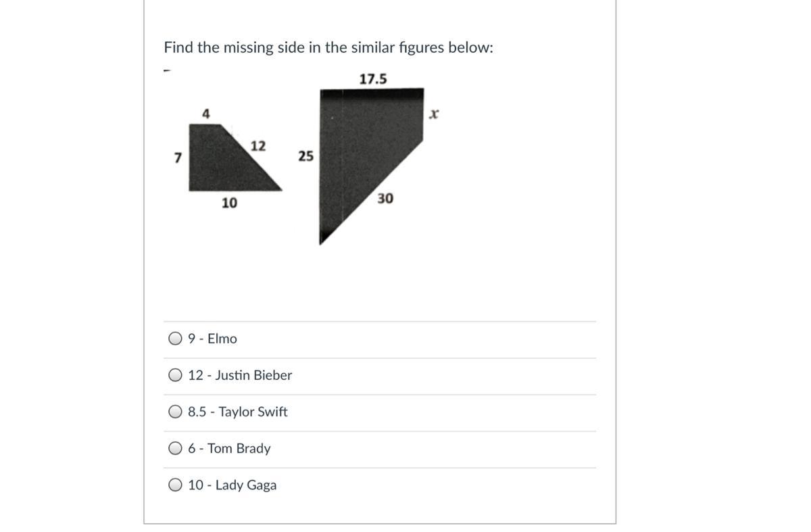Click the "9 - Elmo" answer text
811x532 pixels.
(212, 339)
